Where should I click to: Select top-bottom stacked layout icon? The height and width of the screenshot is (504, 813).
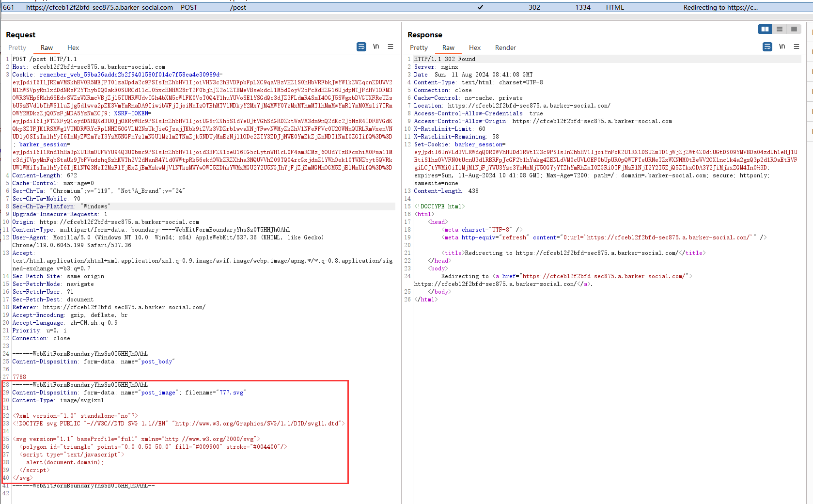coord(780,29)
